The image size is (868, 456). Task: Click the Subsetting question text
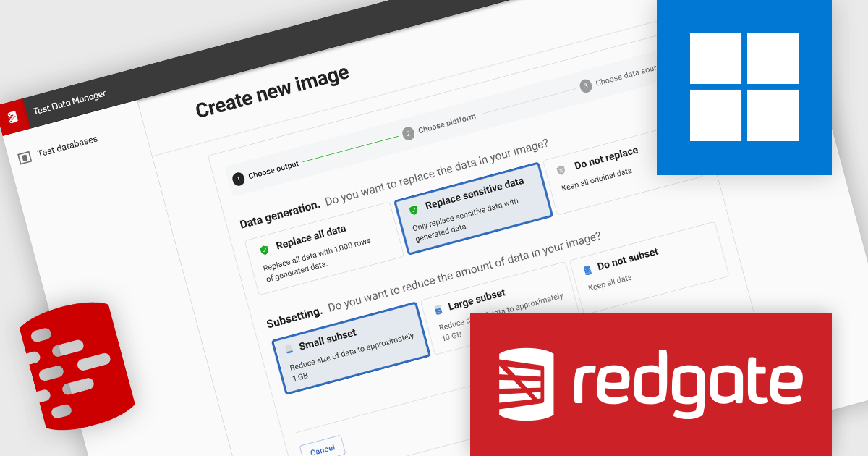[464, 273]
